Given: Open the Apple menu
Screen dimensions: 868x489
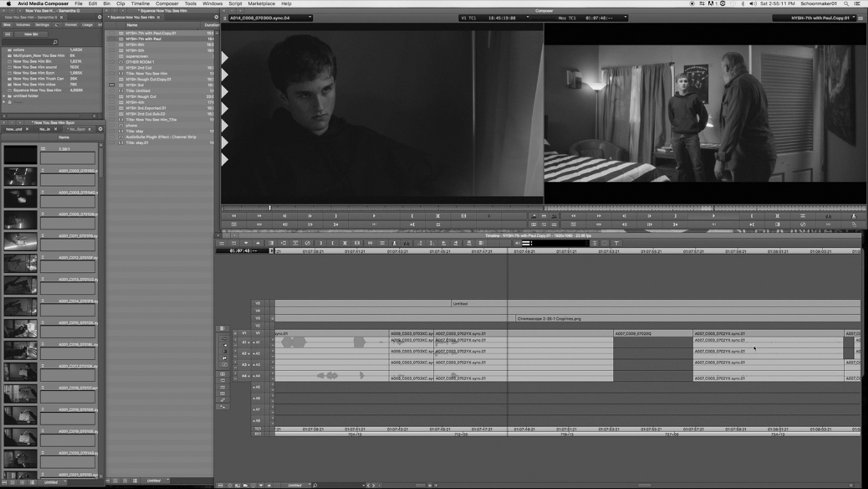Looking at the screenshot, I should [8, 4].
